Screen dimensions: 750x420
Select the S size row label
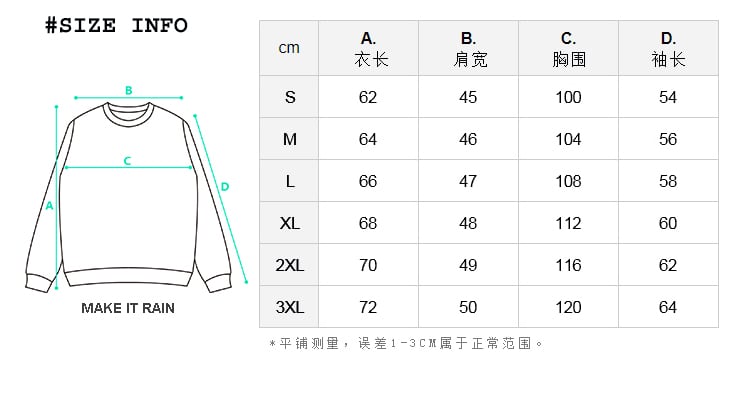[290, 97]
